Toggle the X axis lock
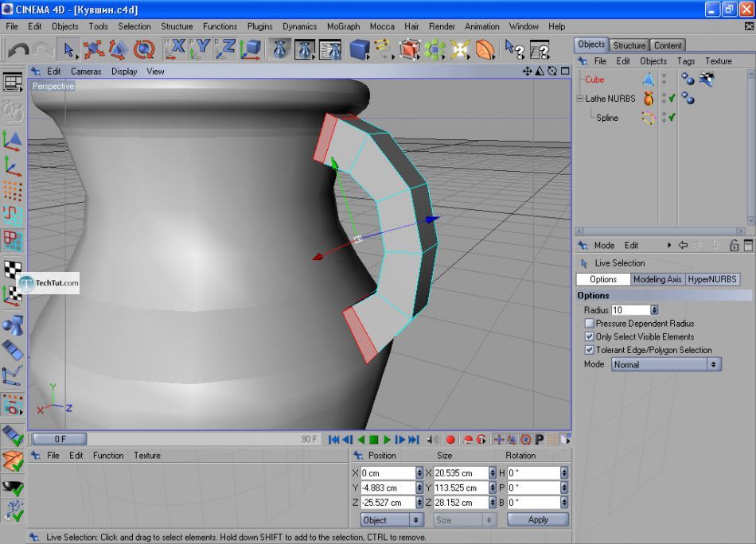 174,49
